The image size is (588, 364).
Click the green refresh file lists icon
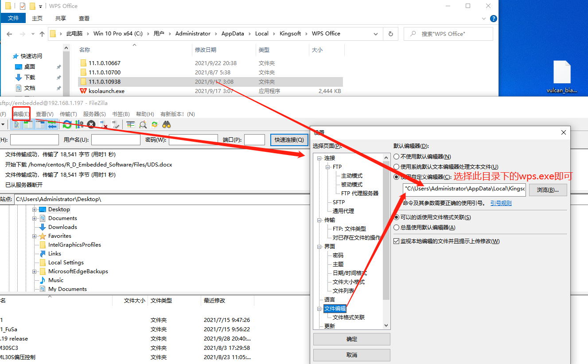[67, 125]
